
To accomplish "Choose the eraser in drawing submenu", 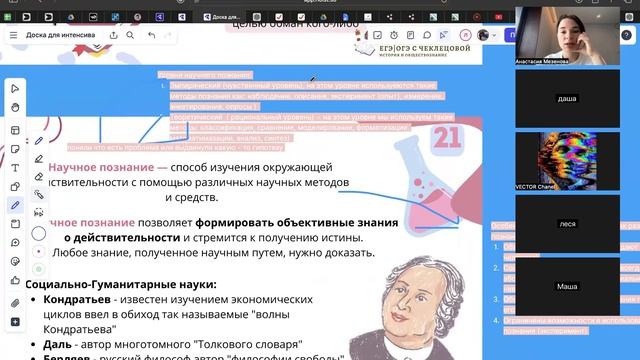I will (x=39, y=177).
